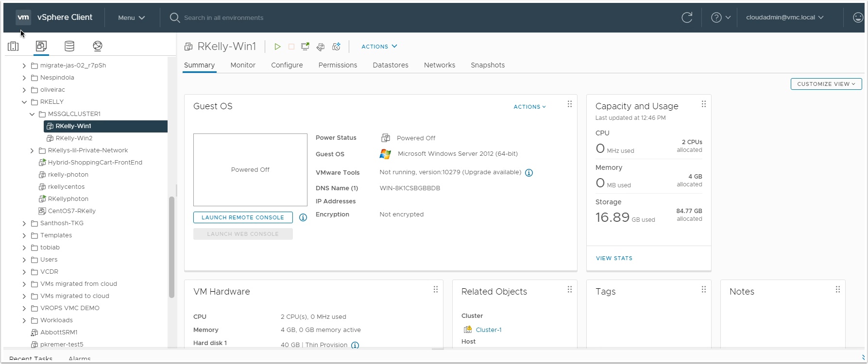Screen dimensions: 868x364
Task: Open the VMs and Templates inventory view
Action: [41, 46]
